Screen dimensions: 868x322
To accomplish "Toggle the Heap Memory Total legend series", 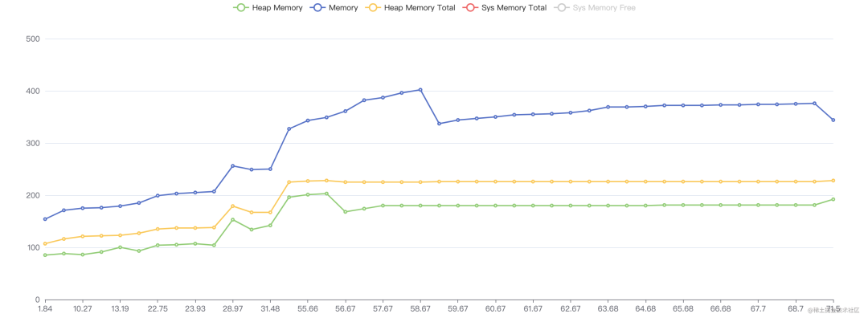I will point(410,8).
